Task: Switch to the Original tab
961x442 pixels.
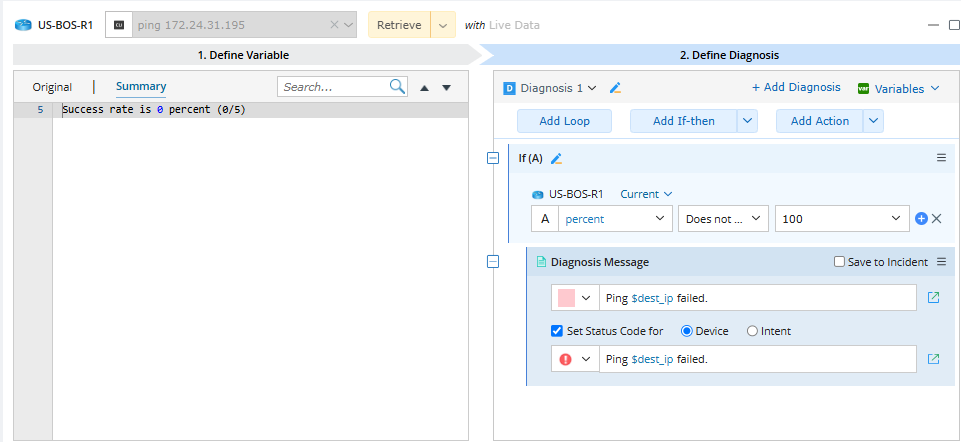Action: pos(52,87)
